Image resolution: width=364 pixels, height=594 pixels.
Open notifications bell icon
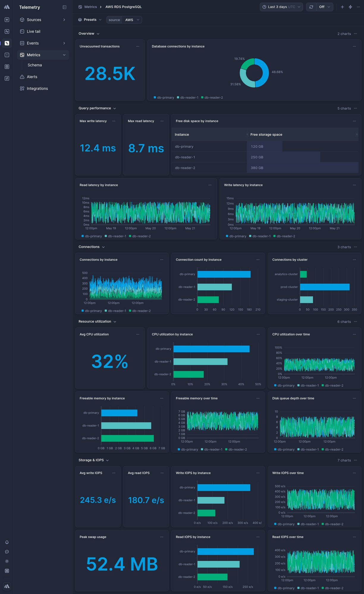point(7,542)
